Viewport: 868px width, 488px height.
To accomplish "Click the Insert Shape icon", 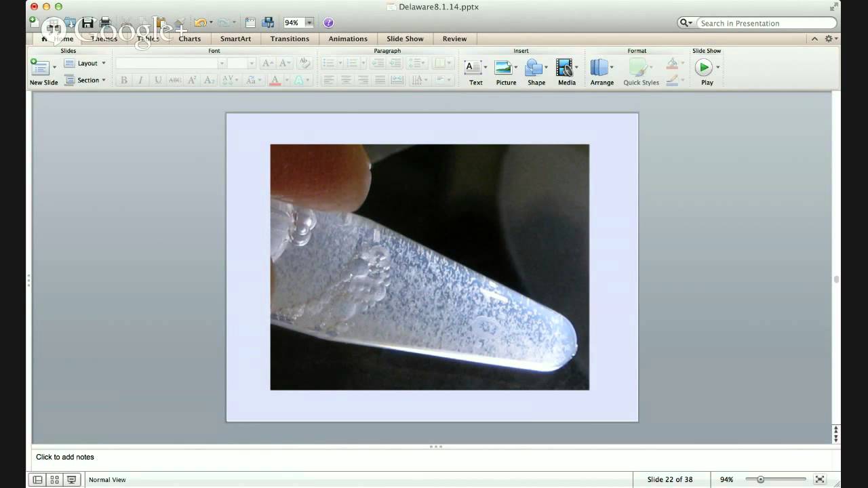I will (534, 67).
